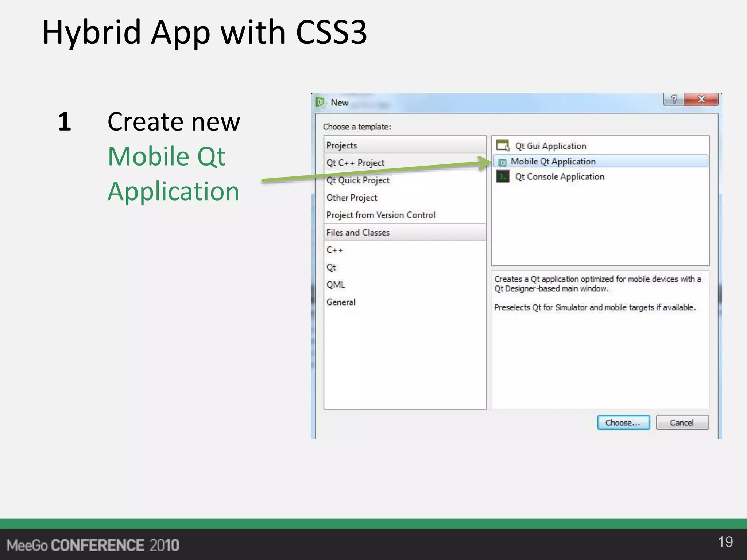
Task: Choose Other Project in the list
Action: coord(352,198)
